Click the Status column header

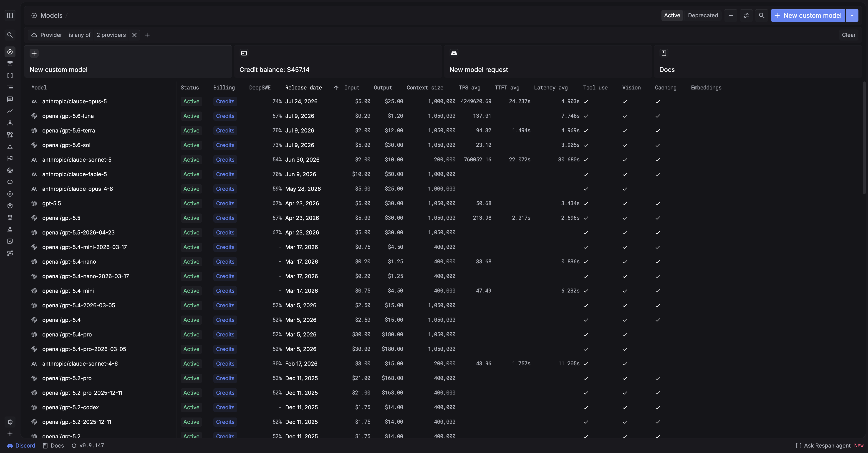190,88
